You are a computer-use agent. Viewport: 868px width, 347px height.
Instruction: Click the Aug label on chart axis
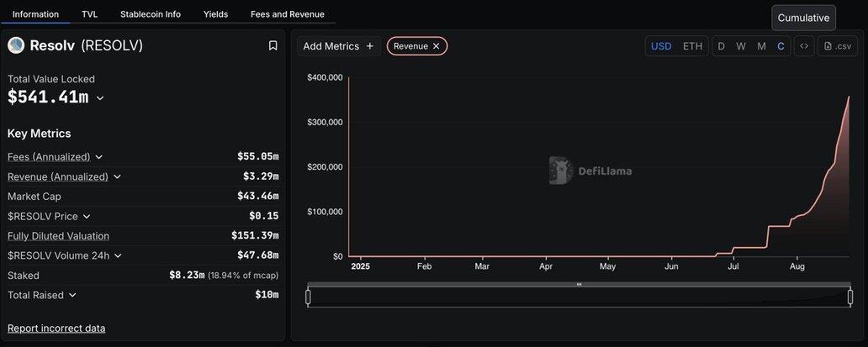click(x=797, y=266)
